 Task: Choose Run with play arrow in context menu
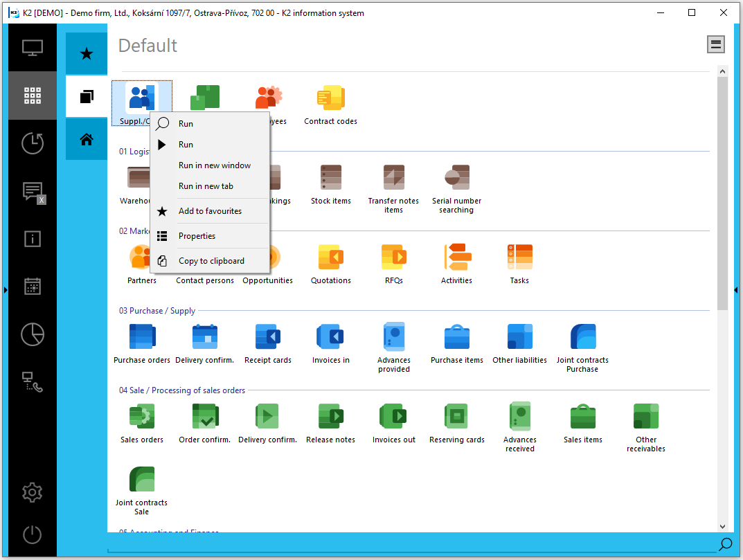(x=210, y=145)
